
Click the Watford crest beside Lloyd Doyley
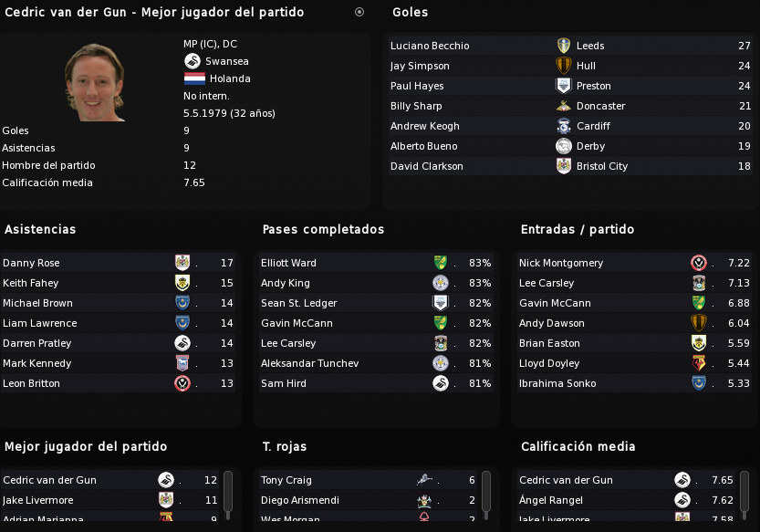click(699, 363)
